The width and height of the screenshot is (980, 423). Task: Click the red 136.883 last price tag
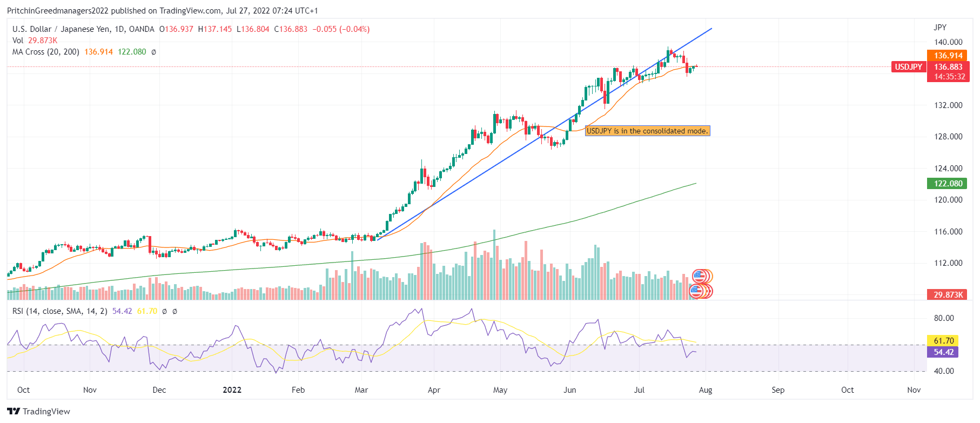[x=948, y=67]
